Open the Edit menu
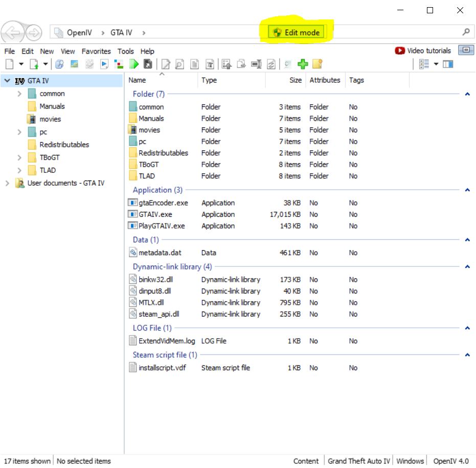 tap(27, 51)
